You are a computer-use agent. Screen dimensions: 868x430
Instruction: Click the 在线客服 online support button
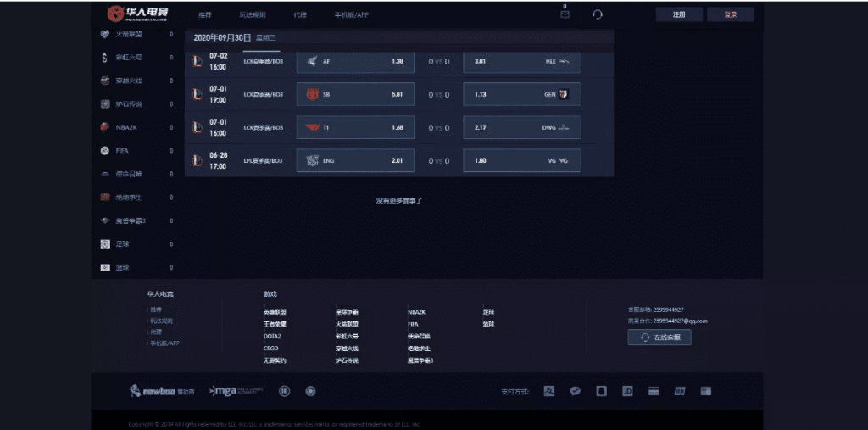click(659, 338)
